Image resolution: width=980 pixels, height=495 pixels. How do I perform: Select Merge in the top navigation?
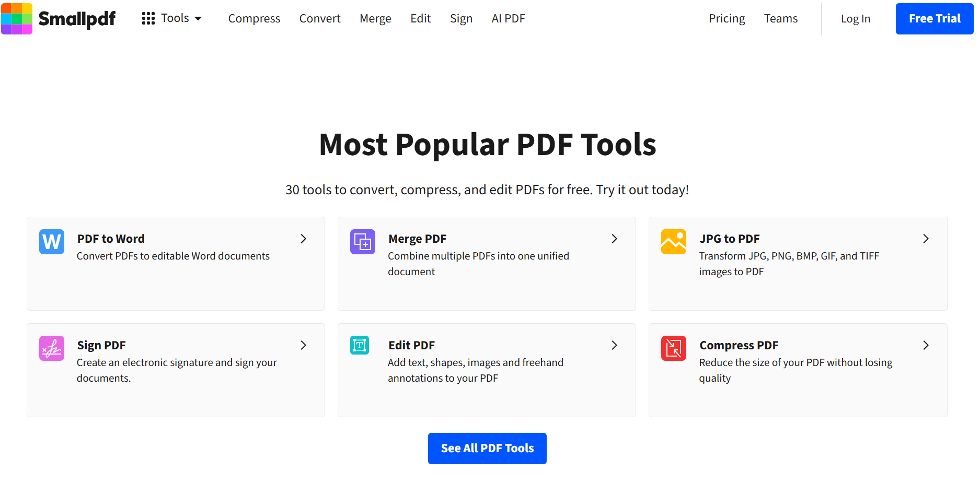pos(375,19)
